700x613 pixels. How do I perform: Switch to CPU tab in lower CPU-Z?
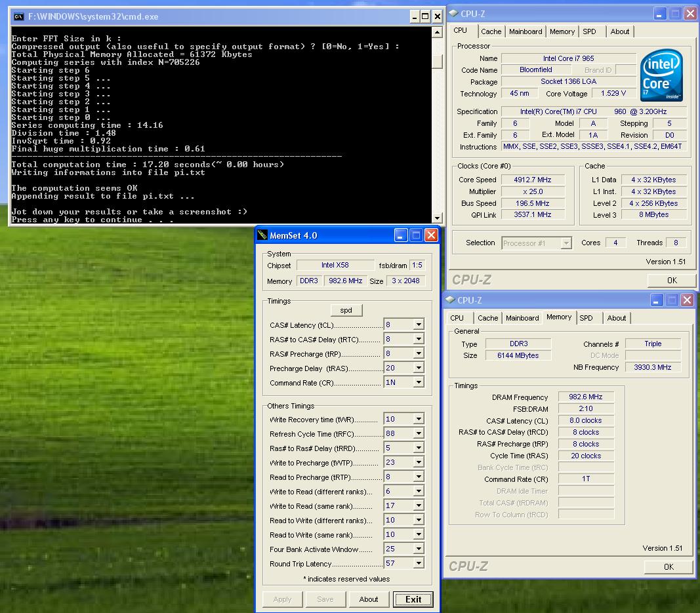pyautogui.click(x=457, y=318)
